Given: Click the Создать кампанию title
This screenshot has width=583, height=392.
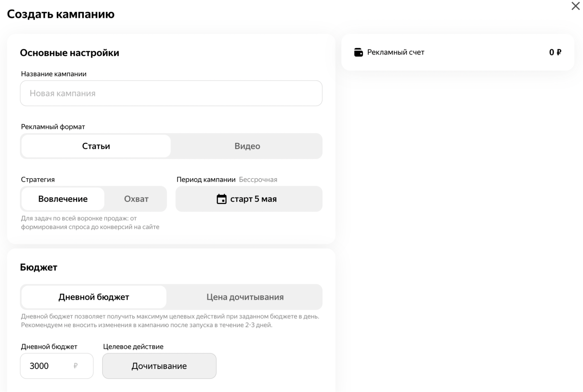Looking at the screenshot, I should 61,14.
